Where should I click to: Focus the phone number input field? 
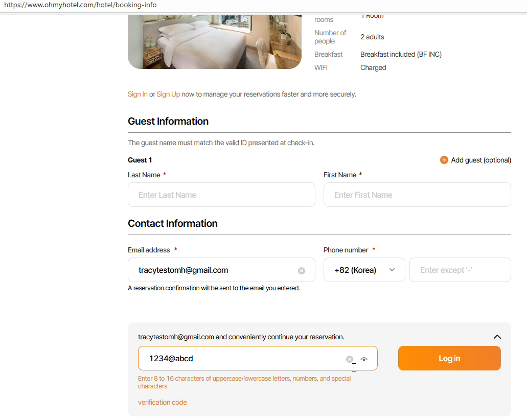point(460,270)
